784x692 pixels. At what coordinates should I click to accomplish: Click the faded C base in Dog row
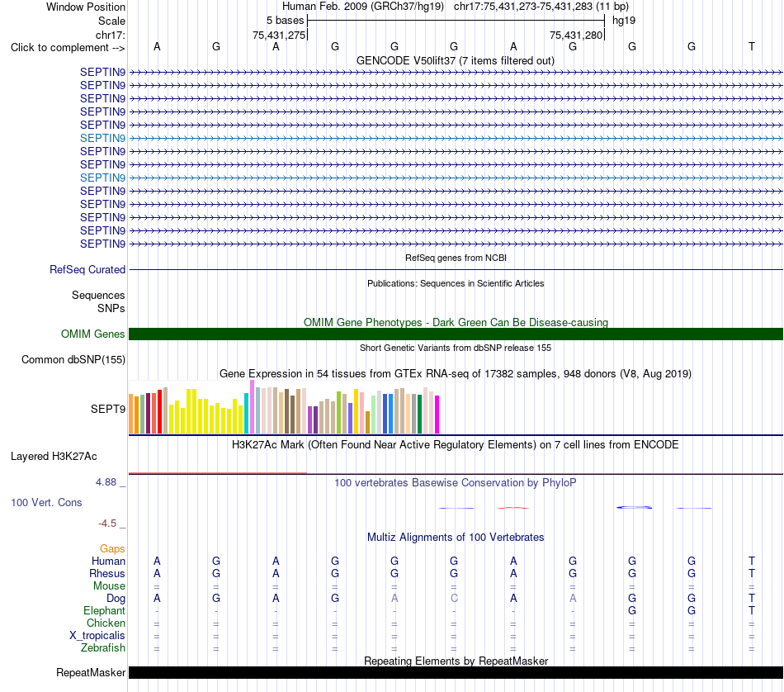(454, 599)
